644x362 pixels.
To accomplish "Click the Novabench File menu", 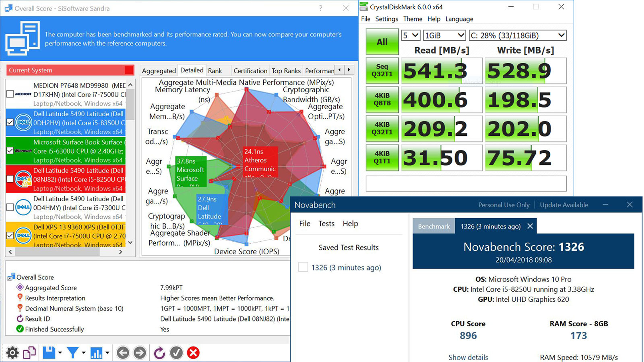I will (305, 224).
